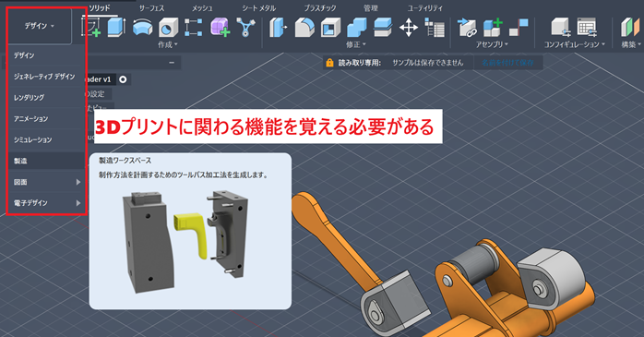
Task: Click the Configure model icon
Action: click(561, 28)
